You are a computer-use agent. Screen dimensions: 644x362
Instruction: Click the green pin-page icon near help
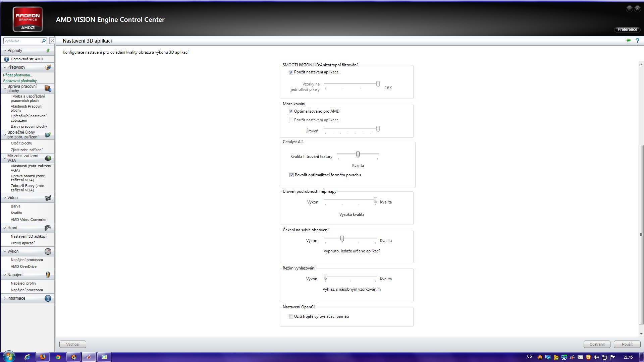pyautogui.click(x=628, y=41)
